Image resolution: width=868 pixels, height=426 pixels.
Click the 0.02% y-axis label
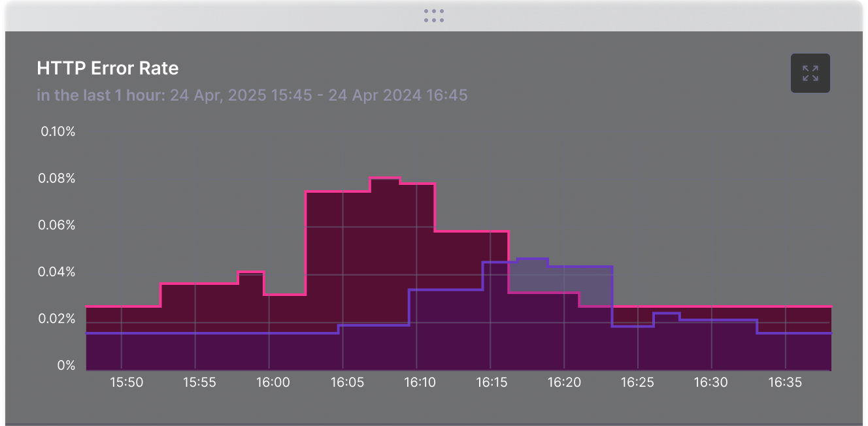click(x=58, y=319)
